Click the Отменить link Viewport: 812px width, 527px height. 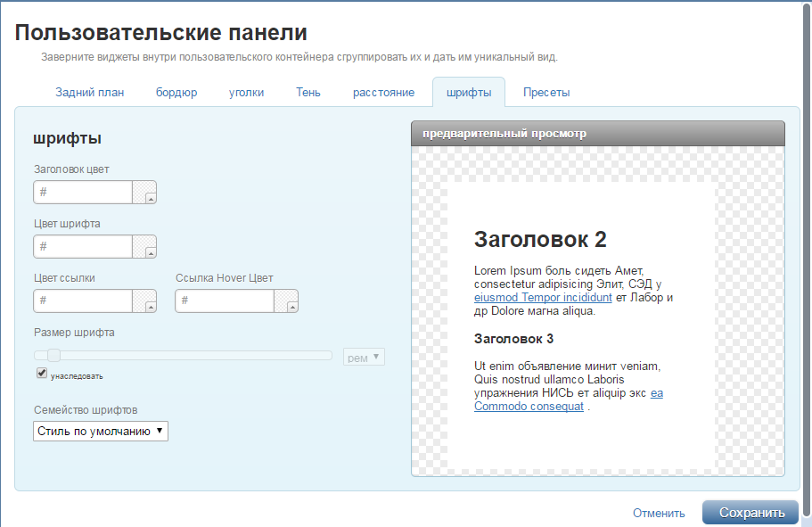(659, 513)
